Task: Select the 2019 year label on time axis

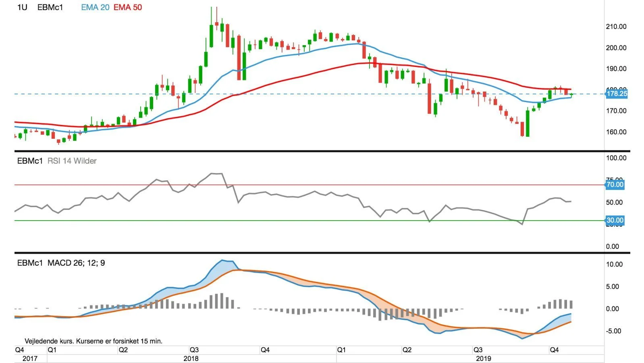Action: 484,359
